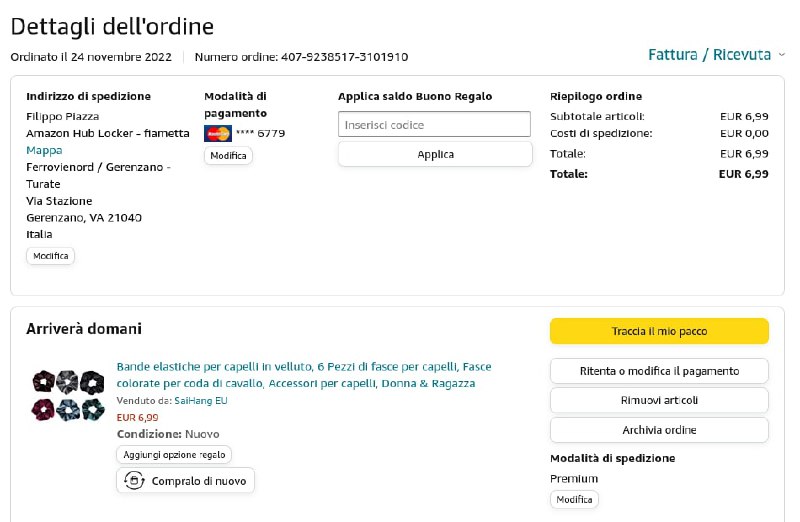The image size is (800, 522).
Task: Click the Mastercard payment card icon
Action: (217, 133)
